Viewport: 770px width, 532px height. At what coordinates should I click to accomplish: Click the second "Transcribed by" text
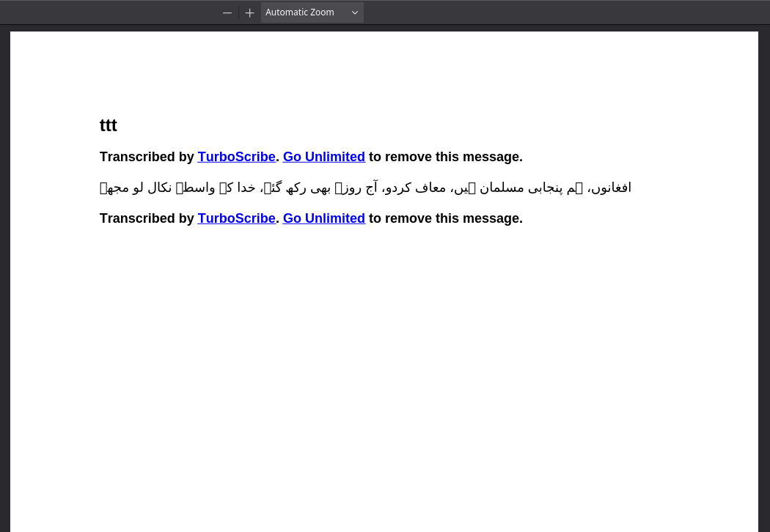point(147,218)
